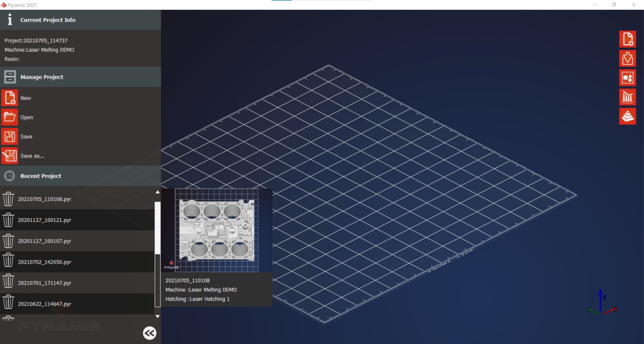Viewport: 644px width, 344px height.
Task: Click the Current Project Info icon
Action: (10, 20)
